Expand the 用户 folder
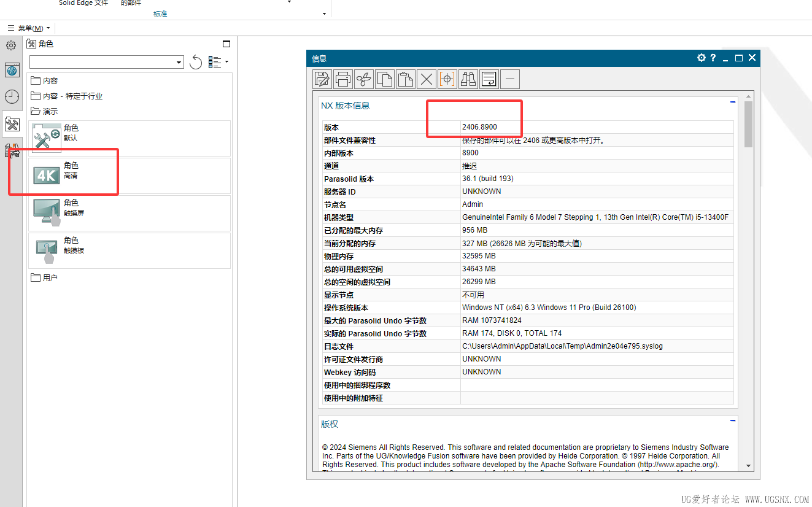 [x=44, y=278]
